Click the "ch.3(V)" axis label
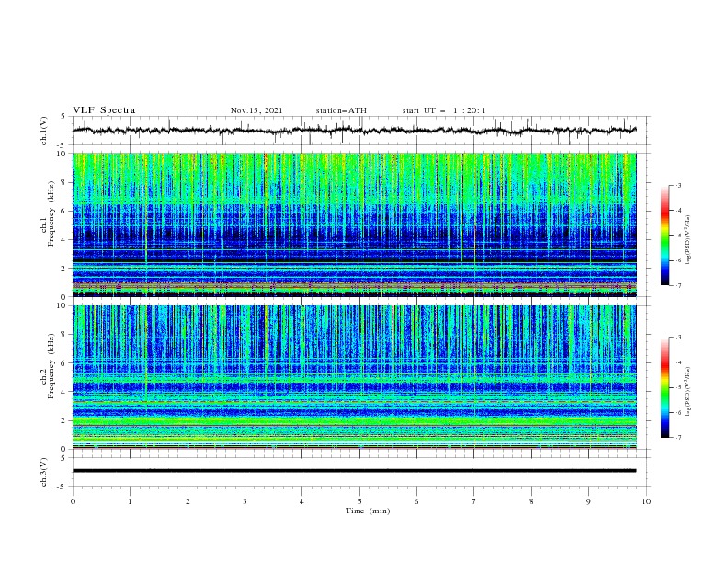This screenshot has width=728, height=563. [x=44, y=472]
